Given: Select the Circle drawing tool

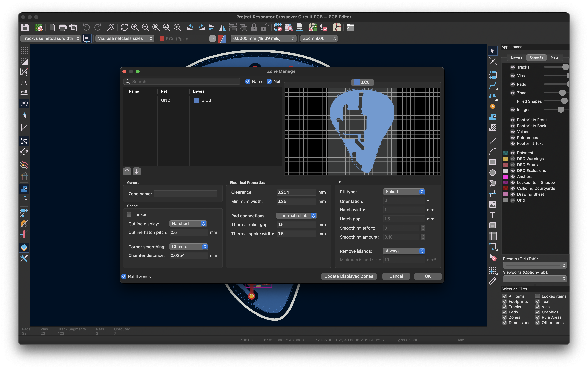Looking at the screenshot, I should (x=493, y=173).
